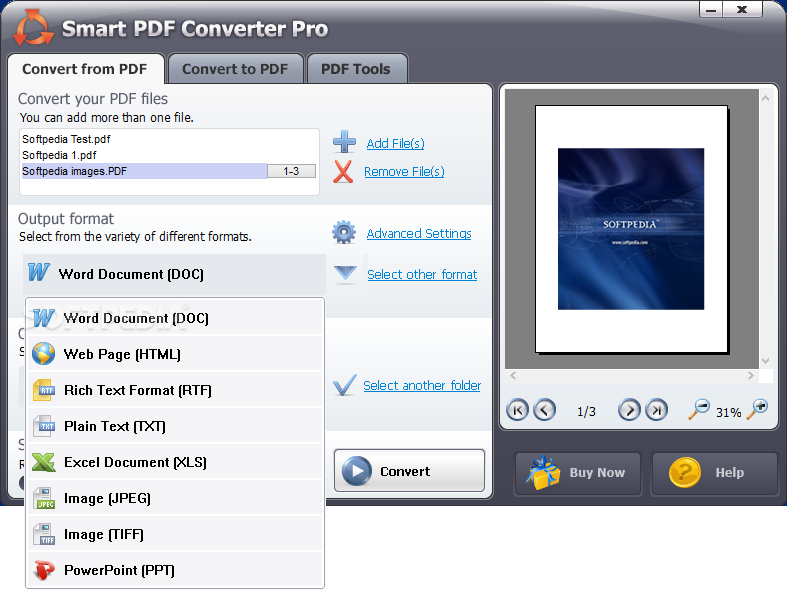Click preview horizontal scrollbar right arrow
Screen dimensions: 787x590
coord(751,375)
